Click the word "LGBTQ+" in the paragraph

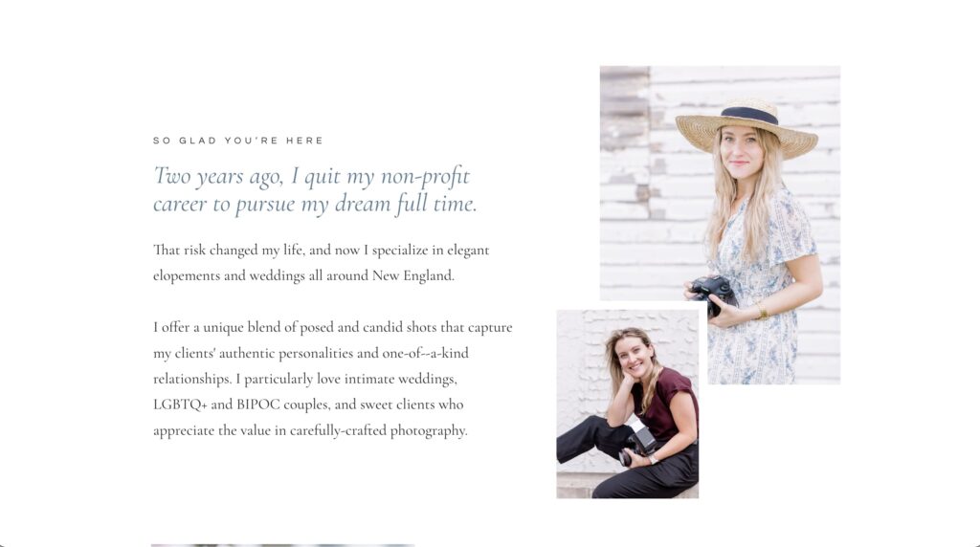pos(180,405)
